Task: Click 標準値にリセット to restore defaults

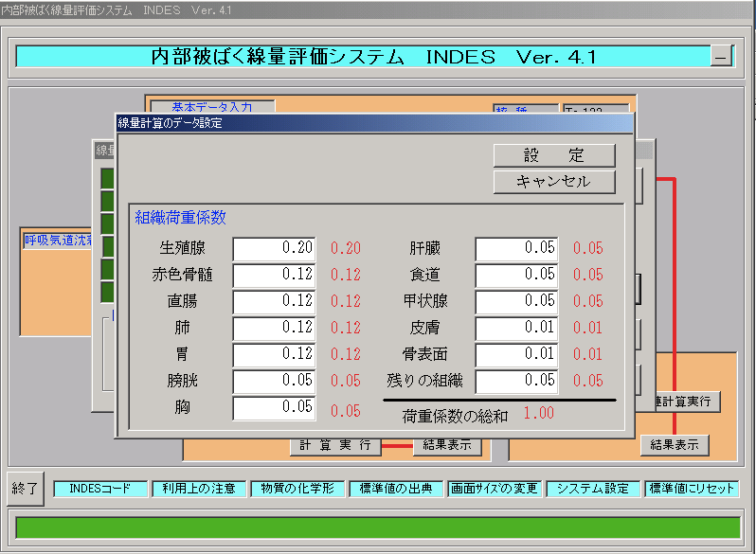Action: (x=692, y=489)
